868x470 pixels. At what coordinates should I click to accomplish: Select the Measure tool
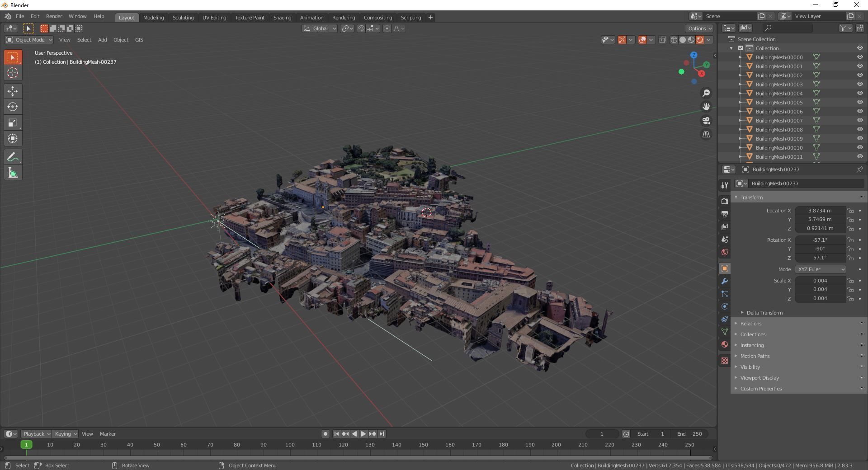coord(13,173)
